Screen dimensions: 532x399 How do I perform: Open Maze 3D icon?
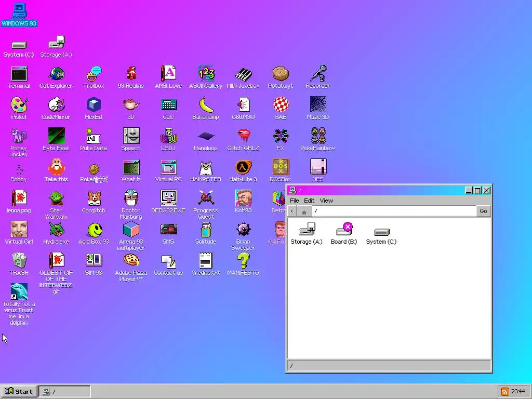click(317, 109)
